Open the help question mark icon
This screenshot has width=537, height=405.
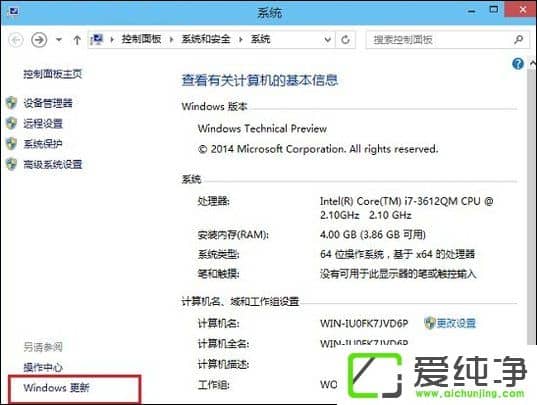point(518,64)
